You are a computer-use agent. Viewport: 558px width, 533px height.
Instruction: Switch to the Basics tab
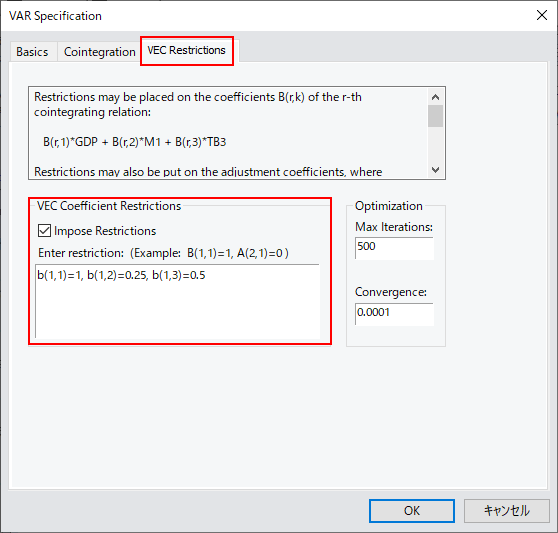click(33, 52)
